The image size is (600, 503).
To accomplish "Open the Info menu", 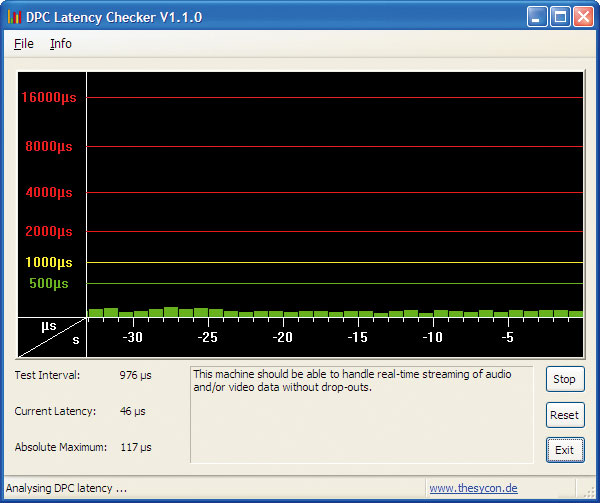I will [61, 44].
